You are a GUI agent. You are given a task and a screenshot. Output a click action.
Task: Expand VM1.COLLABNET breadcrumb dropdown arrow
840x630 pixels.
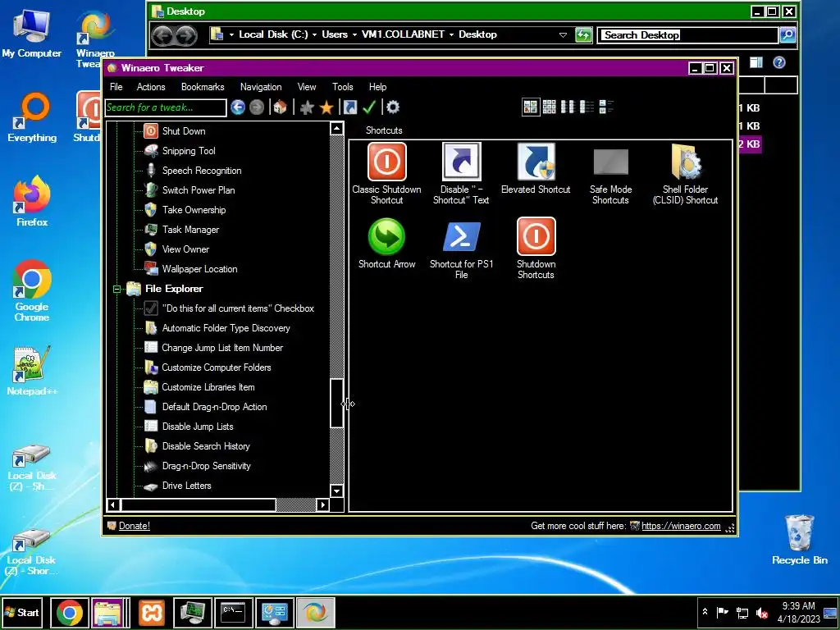452,34
